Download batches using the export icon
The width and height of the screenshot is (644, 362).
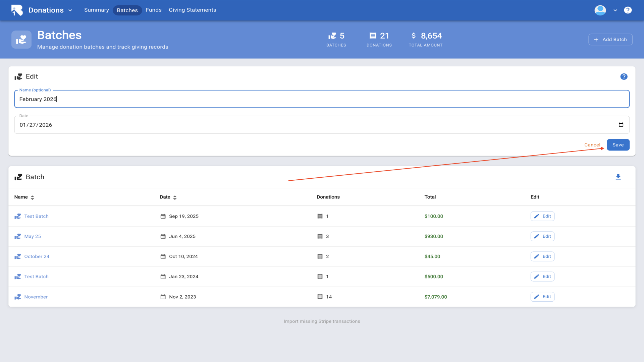coord(618,177)
